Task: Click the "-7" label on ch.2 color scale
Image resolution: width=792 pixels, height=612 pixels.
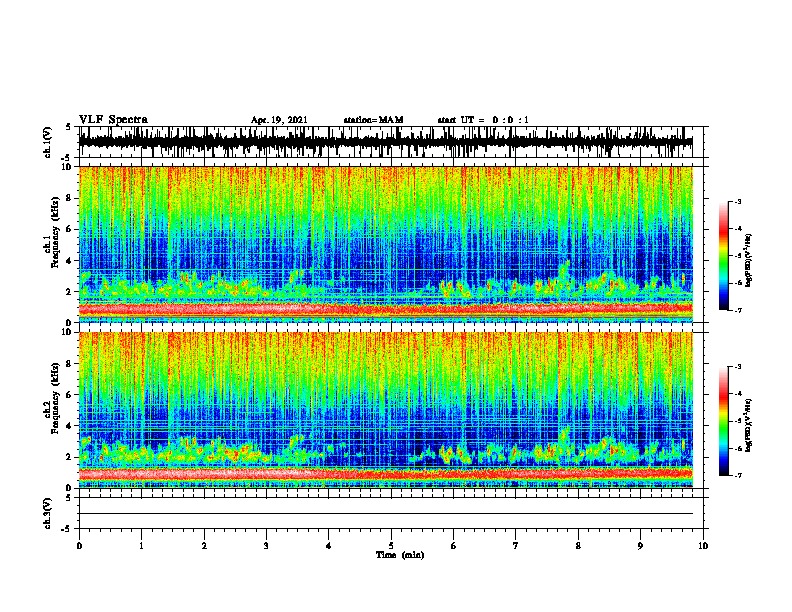Action: 738,475
